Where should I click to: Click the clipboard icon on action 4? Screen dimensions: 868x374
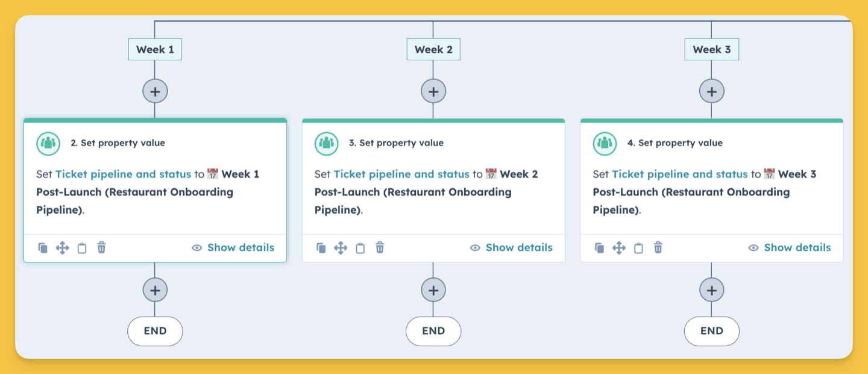(639, 248)
